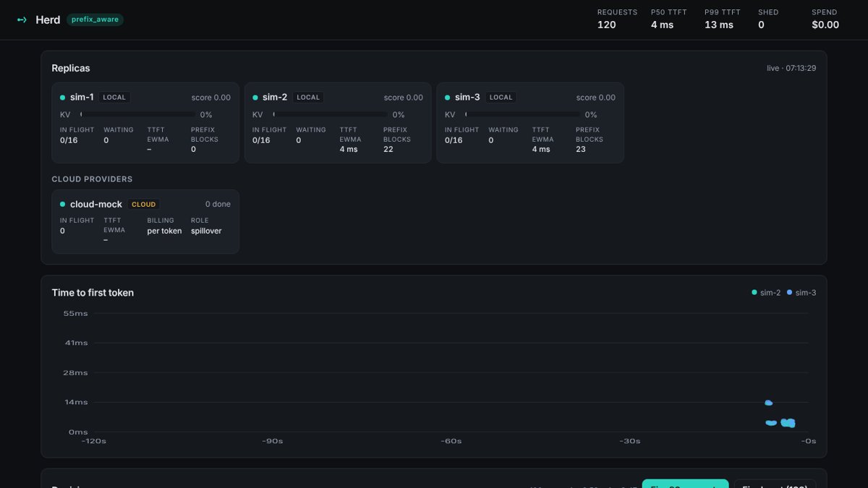Click the teal button in the bottom panel
The width and height of the screenshot is (868, 488).
coord(685,484)
